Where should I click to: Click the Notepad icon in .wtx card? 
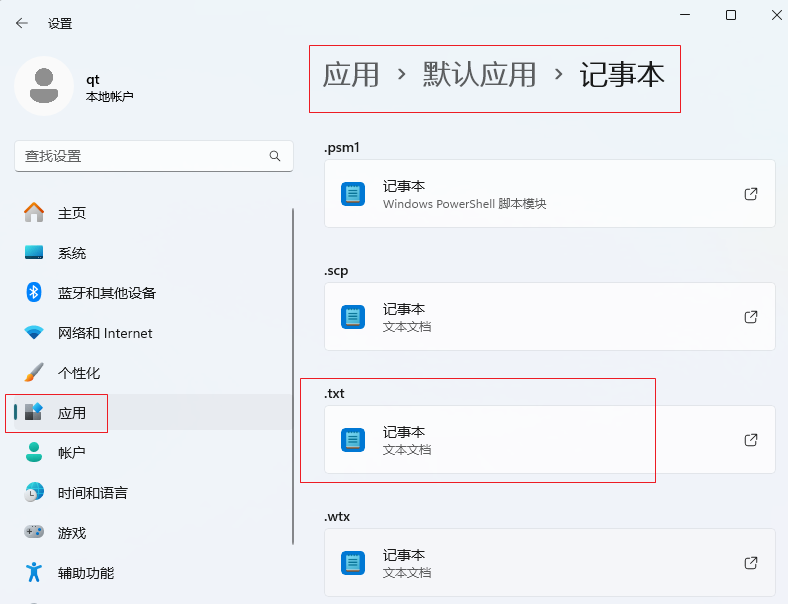point(353,563)
